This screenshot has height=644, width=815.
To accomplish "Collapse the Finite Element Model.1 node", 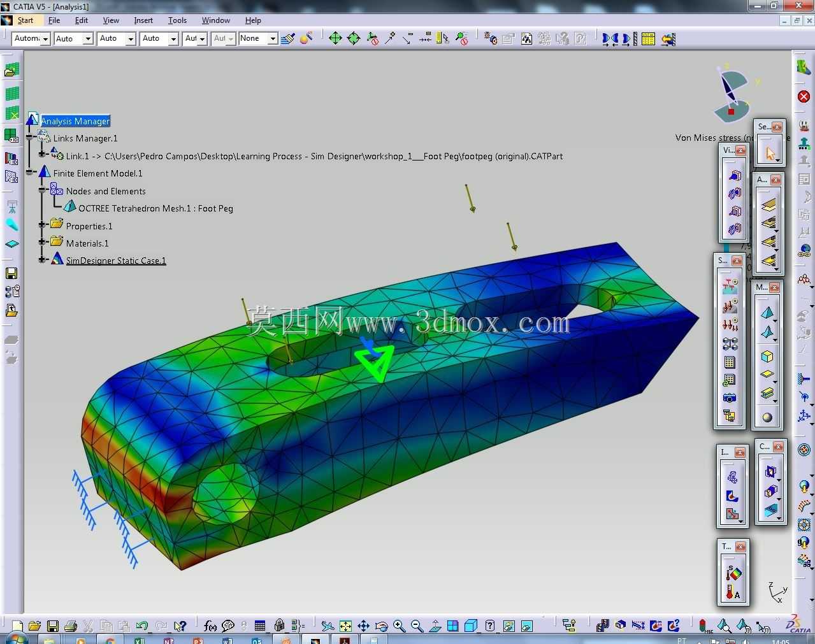I will point(30,173).
